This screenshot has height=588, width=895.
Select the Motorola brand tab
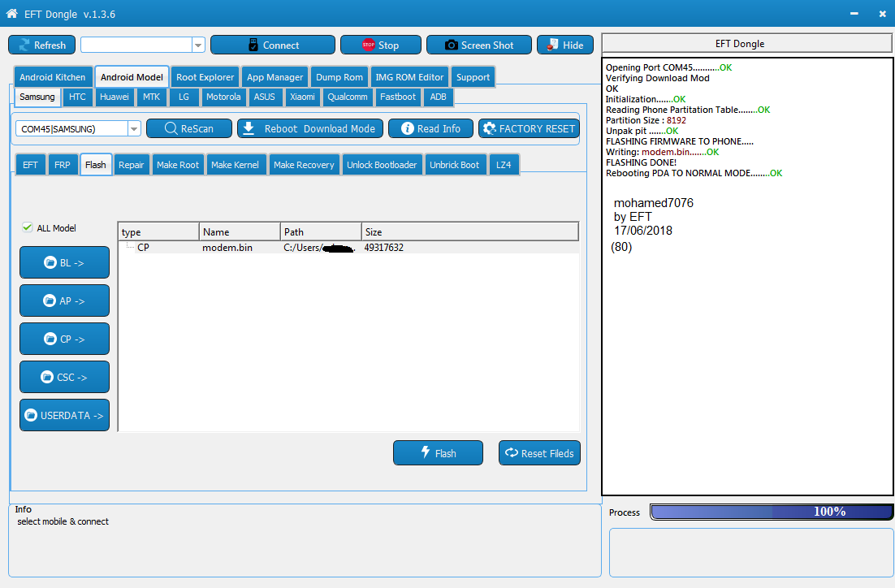click(x=223, y=97)
